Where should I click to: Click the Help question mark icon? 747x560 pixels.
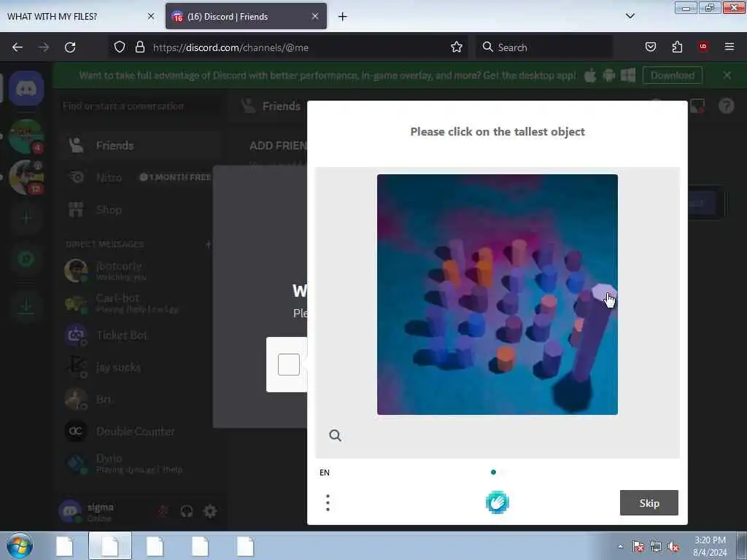(726, 106)
